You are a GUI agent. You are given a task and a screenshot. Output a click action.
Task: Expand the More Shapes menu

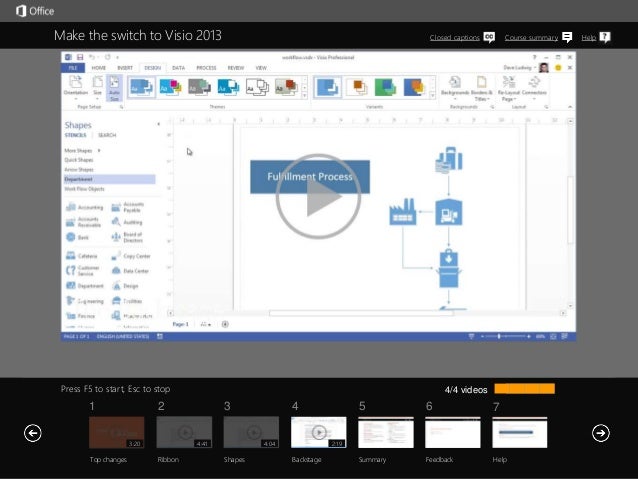point(82,151)
